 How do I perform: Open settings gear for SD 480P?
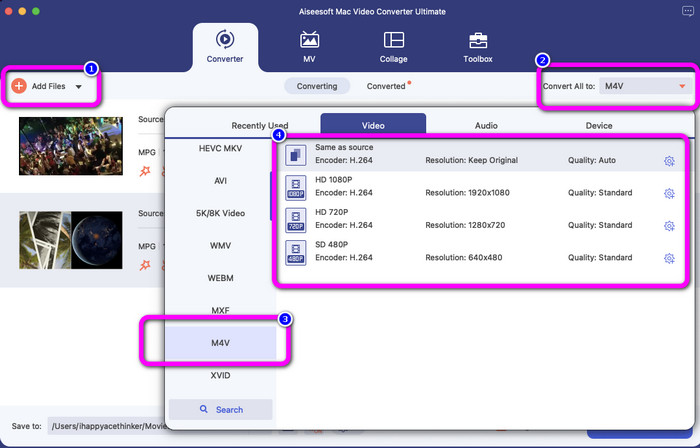point(669,258)
